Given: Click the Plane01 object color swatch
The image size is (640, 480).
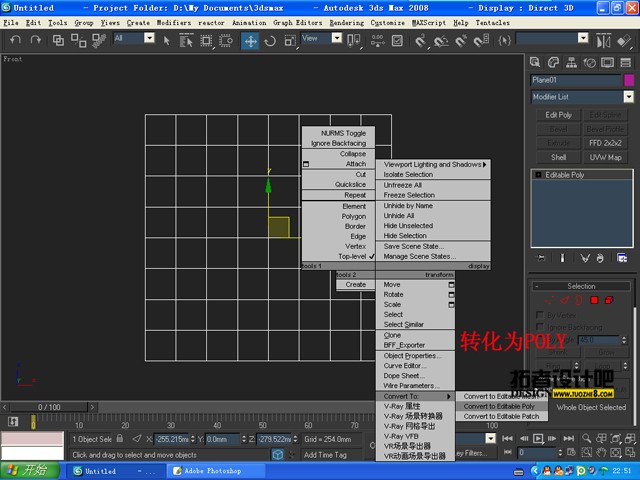Looking at the screenshot, I should point(629,80).
